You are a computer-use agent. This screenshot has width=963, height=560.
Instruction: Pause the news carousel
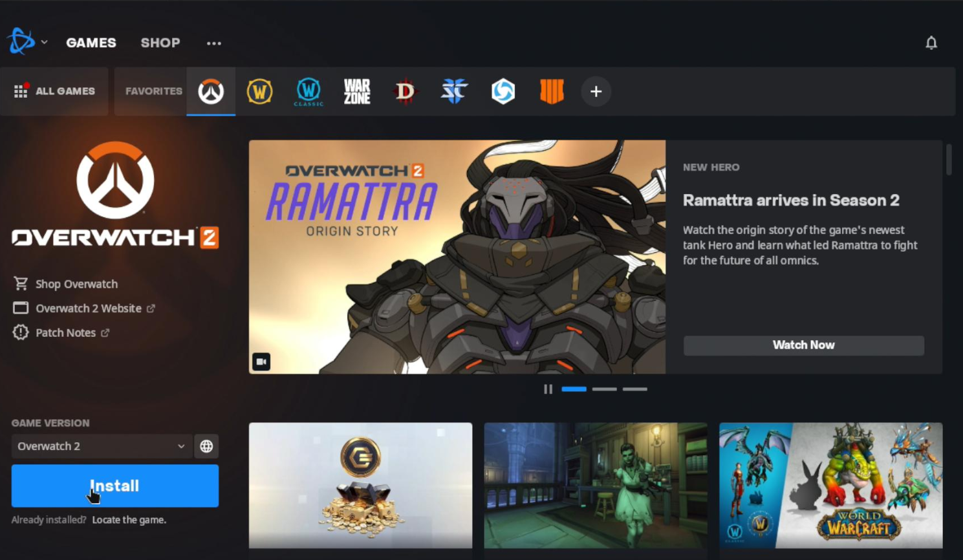coord(548,389)
